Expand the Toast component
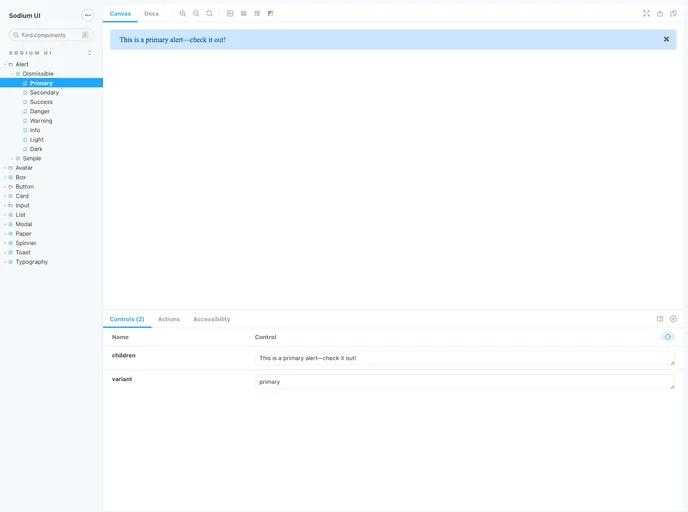This screenshot has width=688, height=512. (23, 253)
